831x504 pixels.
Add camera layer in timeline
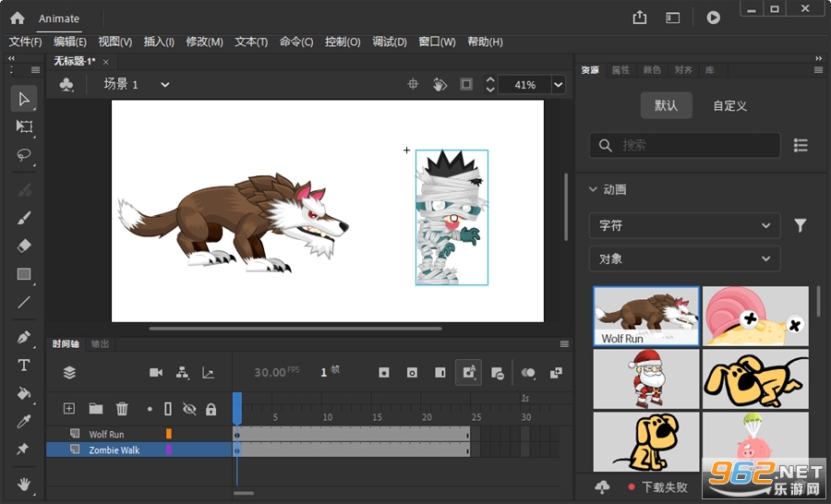coord(156,373)
